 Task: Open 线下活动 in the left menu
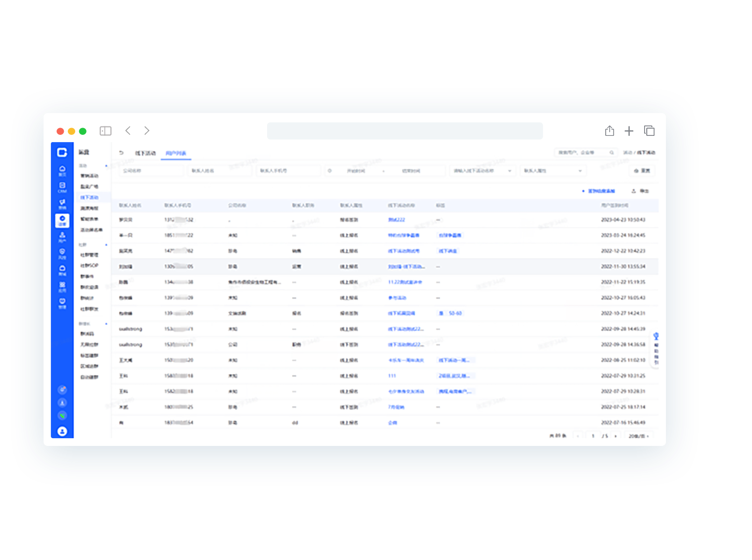pyautogui.click(x=89, y=198)
